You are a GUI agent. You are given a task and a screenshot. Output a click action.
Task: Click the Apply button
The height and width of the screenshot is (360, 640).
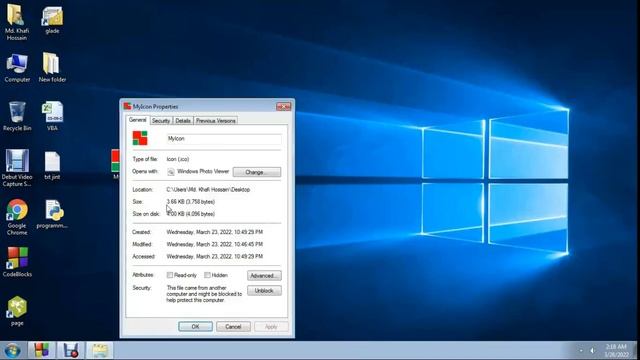pyautogui.click(x=271, y=327)
